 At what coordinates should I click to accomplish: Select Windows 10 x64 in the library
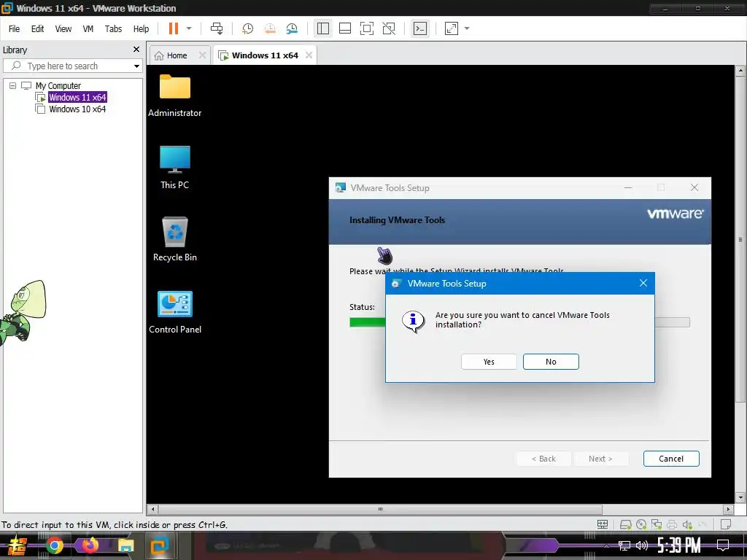click(x=77, y=109)
